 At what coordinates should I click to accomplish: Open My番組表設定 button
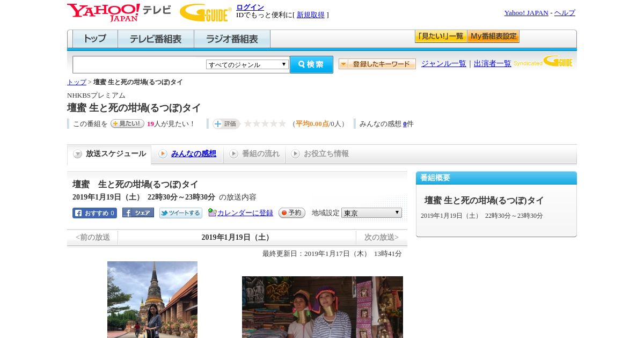[x=493, y=36]
